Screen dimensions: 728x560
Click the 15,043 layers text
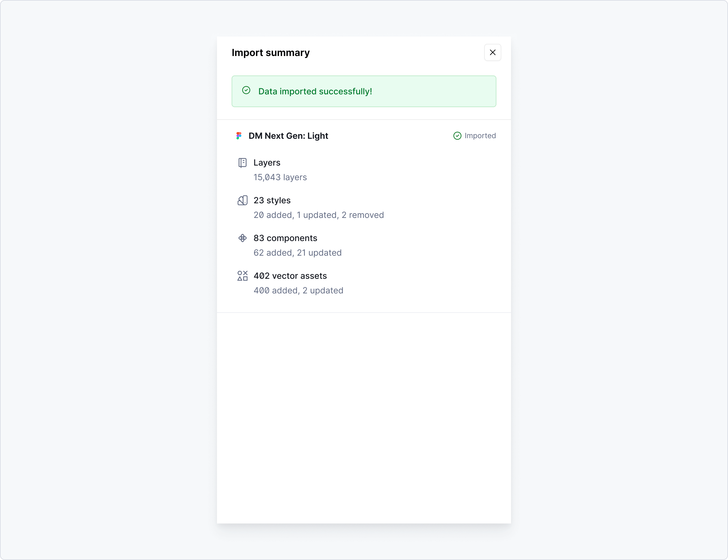click(280, 177)
